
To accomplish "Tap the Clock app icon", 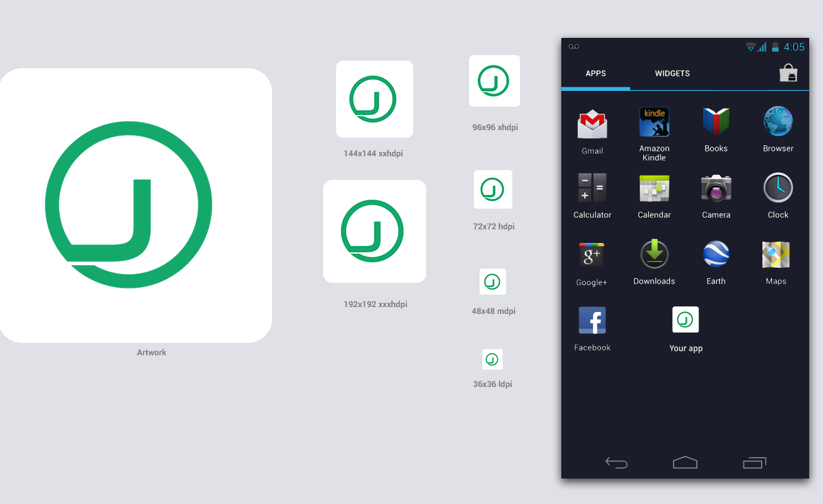I will (778, 187).
